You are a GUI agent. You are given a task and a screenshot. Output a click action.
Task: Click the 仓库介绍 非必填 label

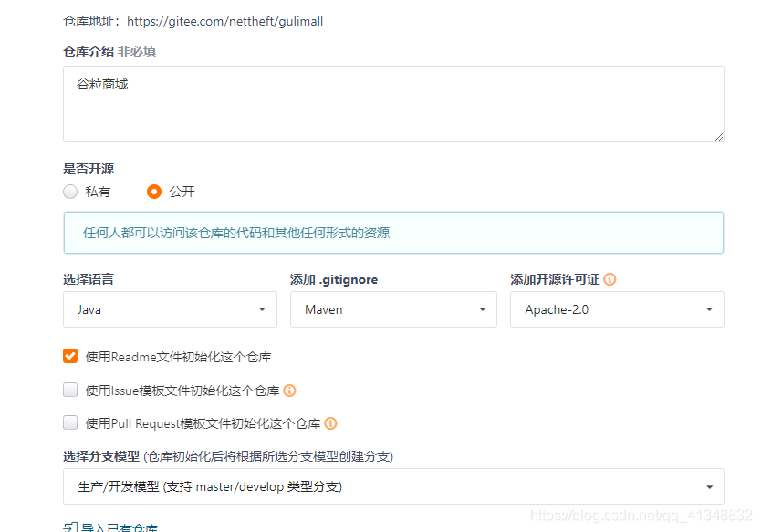coord(109,51)
